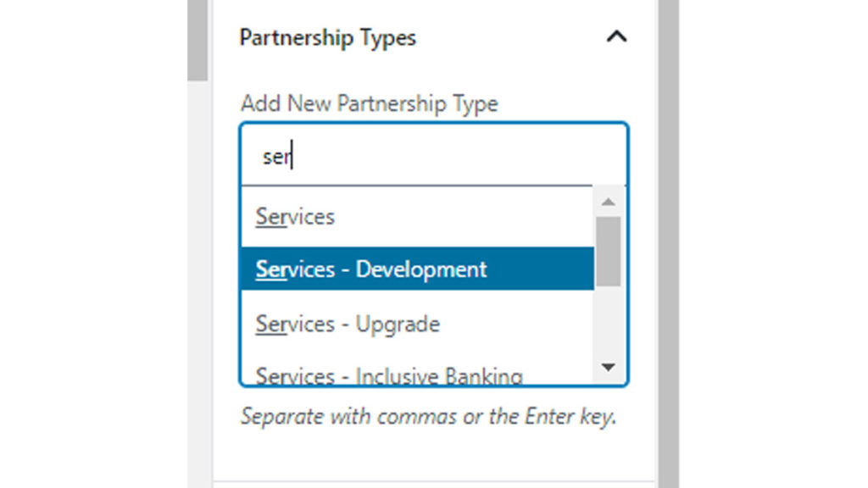
Task: Focus the Add New Partnership Type field
Action: click(x=434, y=156)
